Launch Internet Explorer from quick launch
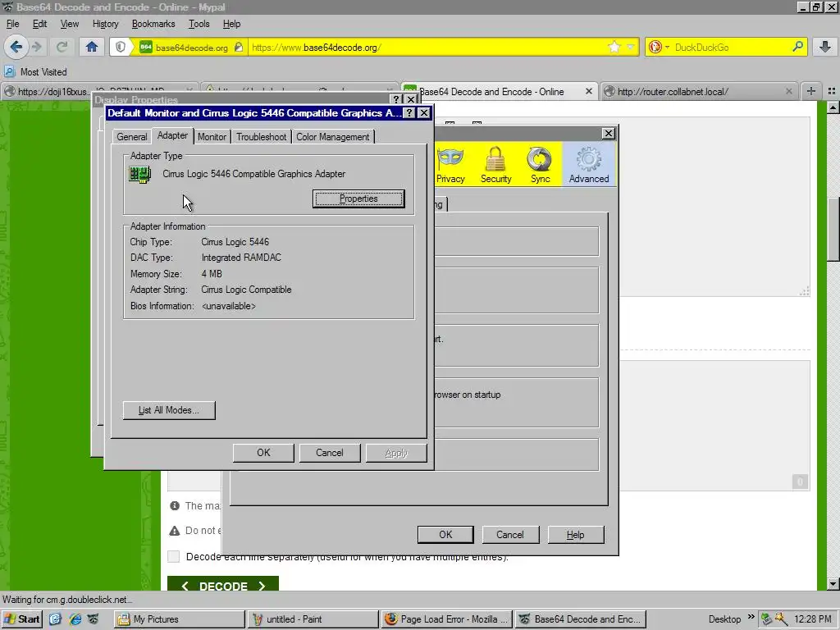840x630 pixels. [75, 619]
